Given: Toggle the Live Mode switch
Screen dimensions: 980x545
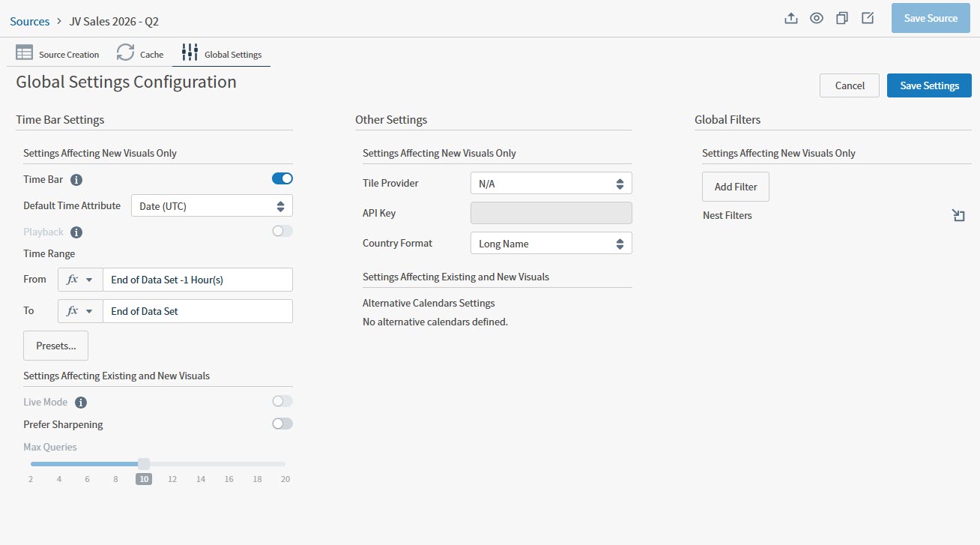Looking at the screenshot, I should pos(282,401).
